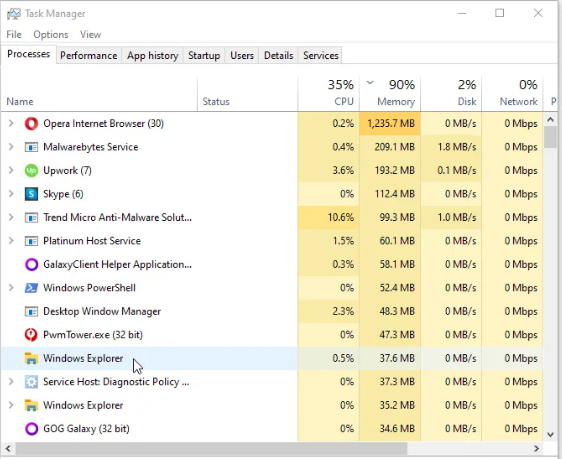Click the highlighted Windows Explorer folder icon

coord(31,358)
